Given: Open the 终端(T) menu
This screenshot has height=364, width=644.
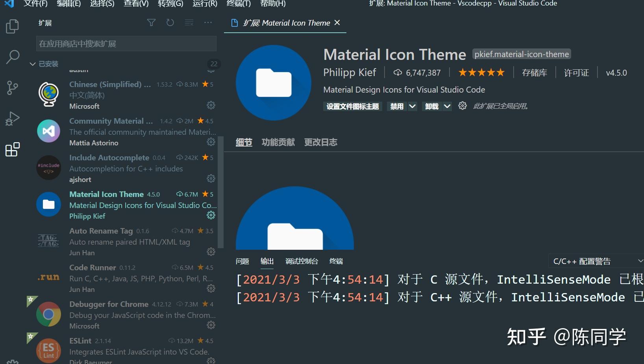Looking at the screenshot, I should pos(239,4).
